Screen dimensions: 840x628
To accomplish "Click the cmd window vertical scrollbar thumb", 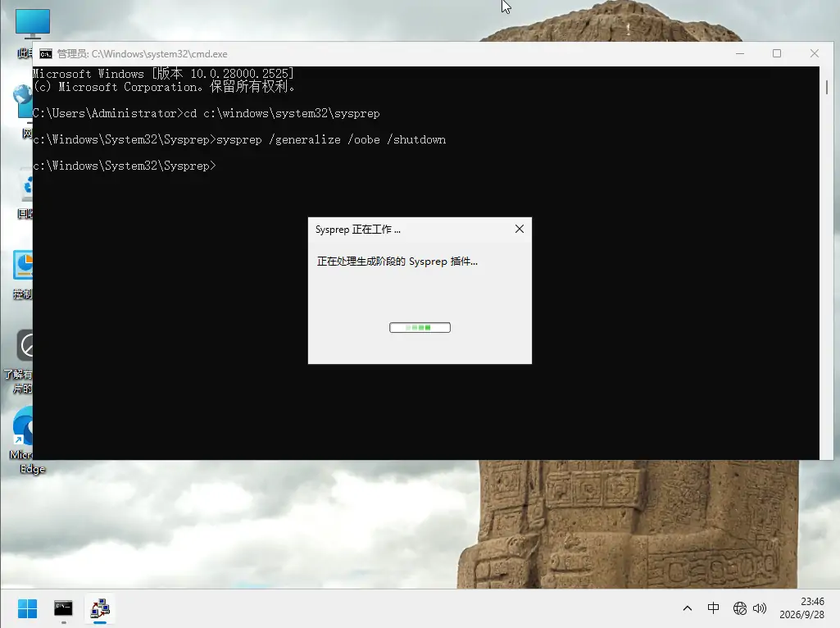I will tap(827, 88).
